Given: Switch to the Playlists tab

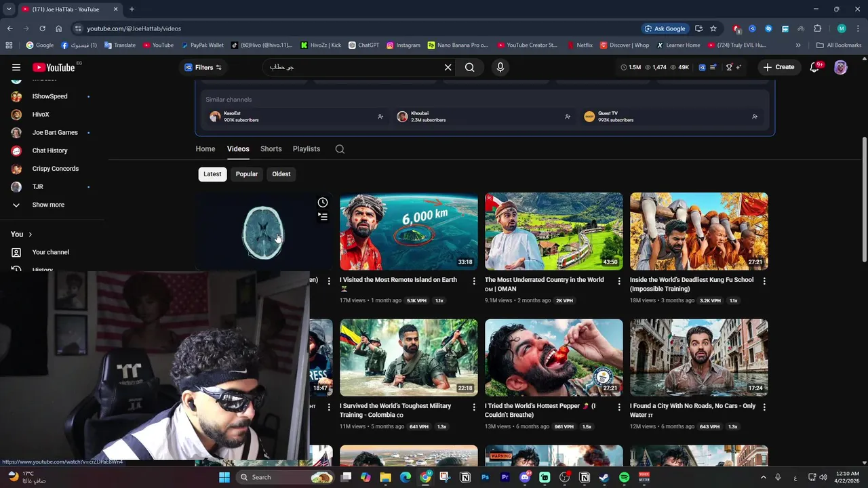Looking at the screenshot, I should (x=307, y=149).
